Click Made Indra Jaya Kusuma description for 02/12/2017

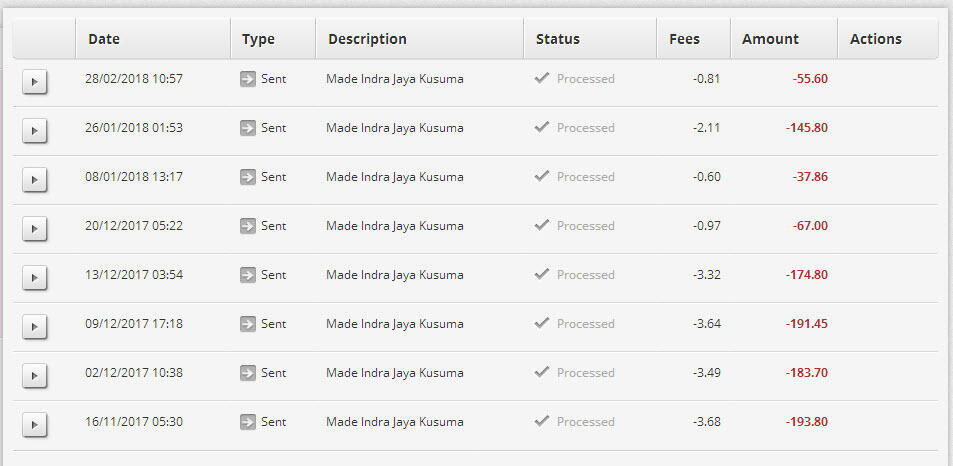(x=395, y=373)
